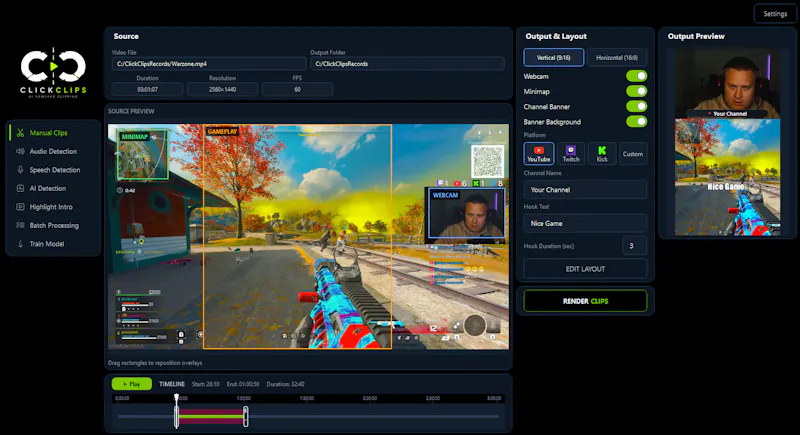Viewport: 800px width, 435px height.
Task: Click the FPS value 60
Action: pyautogui.click(x=297, y=89)
